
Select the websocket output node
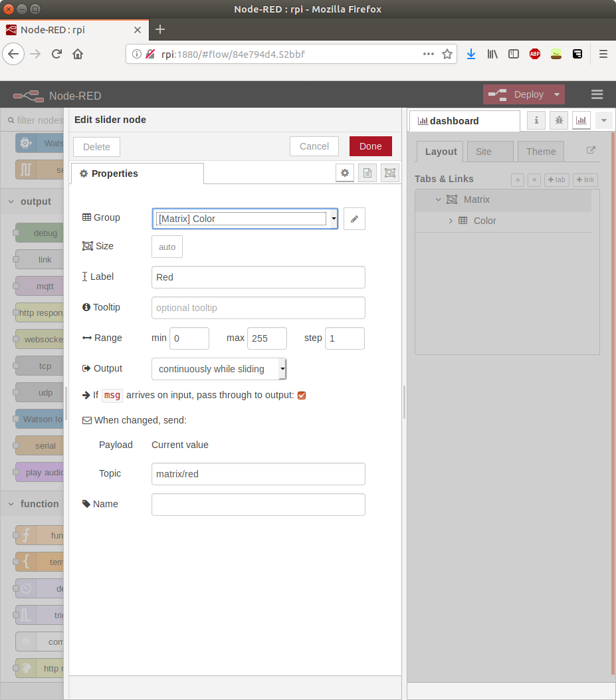click(39, 339)
